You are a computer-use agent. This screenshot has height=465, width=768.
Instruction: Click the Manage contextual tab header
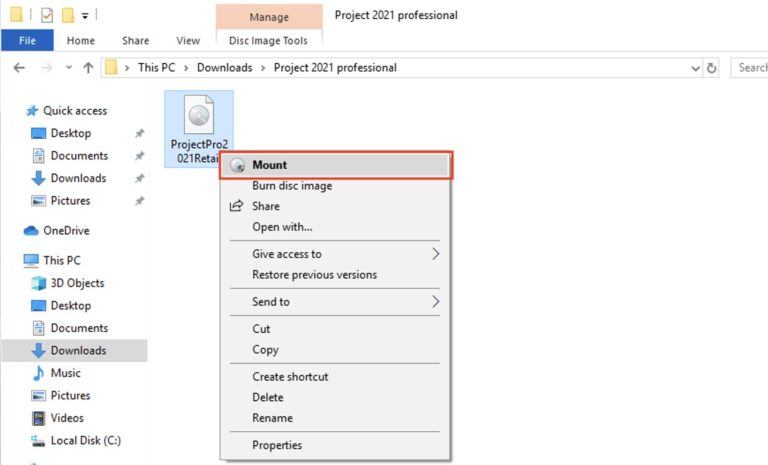click(x=269, y=17)
